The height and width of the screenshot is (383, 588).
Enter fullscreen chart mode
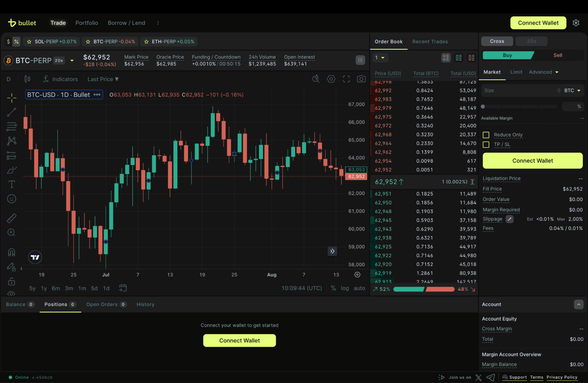pyautogui.click(x=346, y=79)
